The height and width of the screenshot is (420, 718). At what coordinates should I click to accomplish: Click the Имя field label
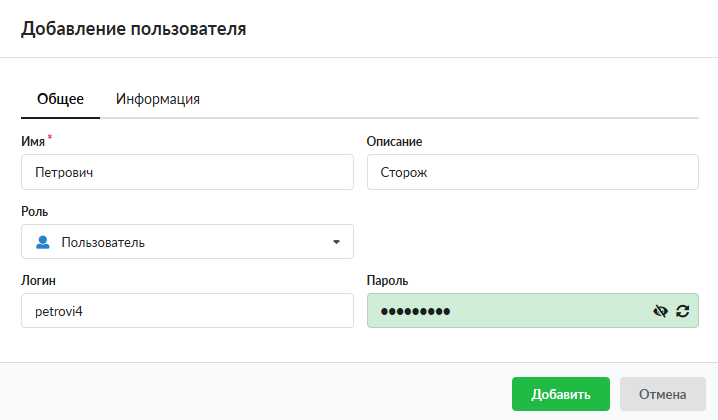33,142
